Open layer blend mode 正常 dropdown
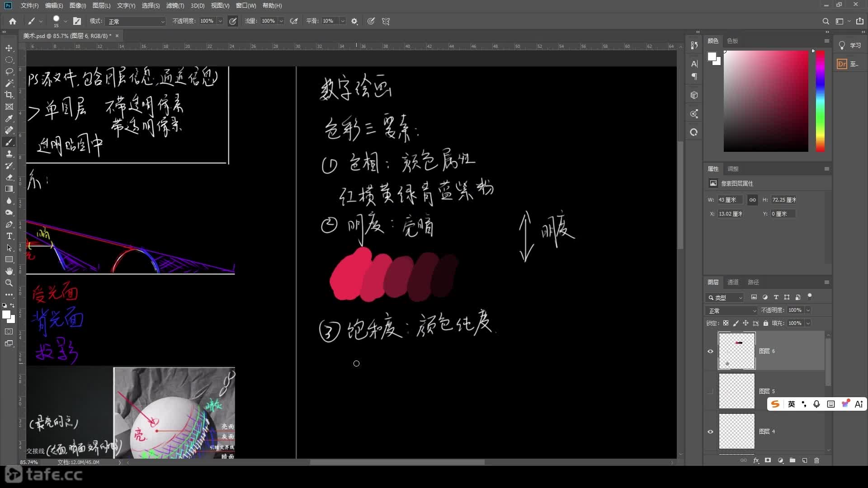 (x=731, y=310)
